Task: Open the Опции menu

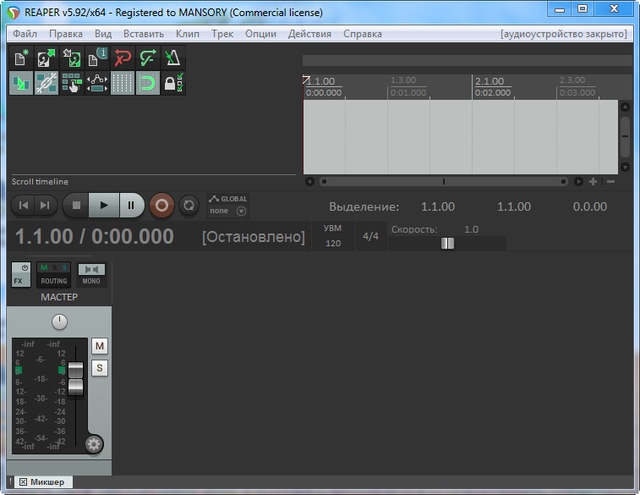Action: pos(260,33)
